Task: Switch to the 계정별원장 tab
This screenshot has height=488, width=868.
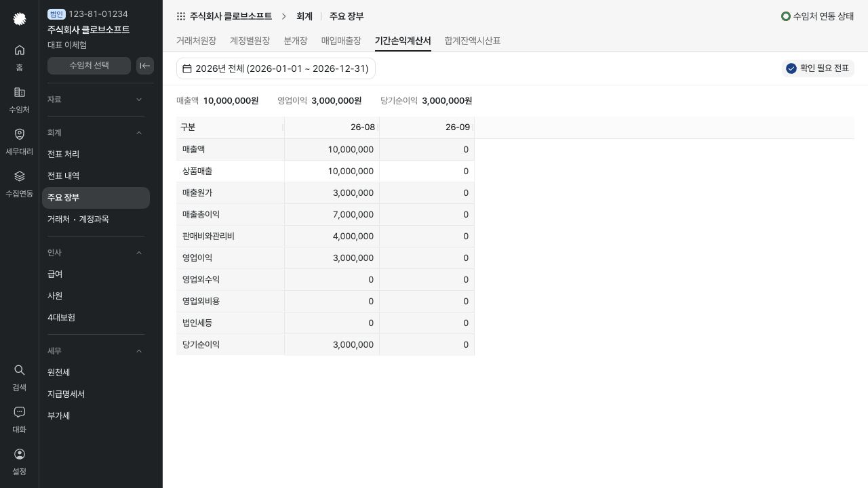Action: point(250,41)
